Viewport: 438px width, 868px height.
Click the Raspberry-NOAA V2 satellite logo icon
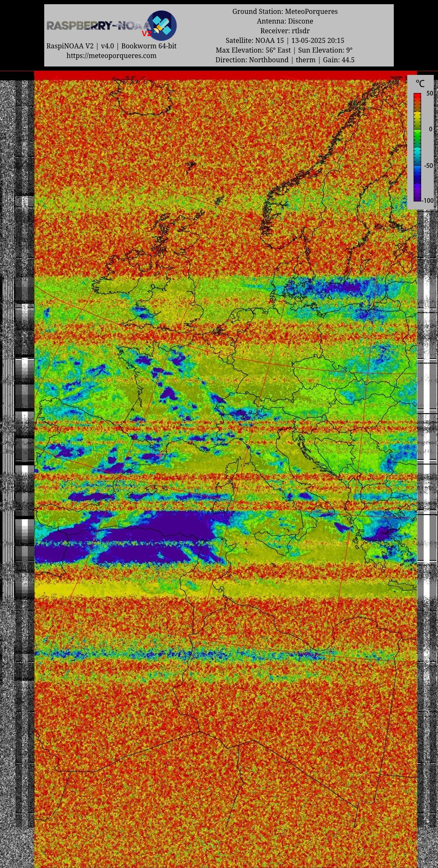click(x=162, y=25)
